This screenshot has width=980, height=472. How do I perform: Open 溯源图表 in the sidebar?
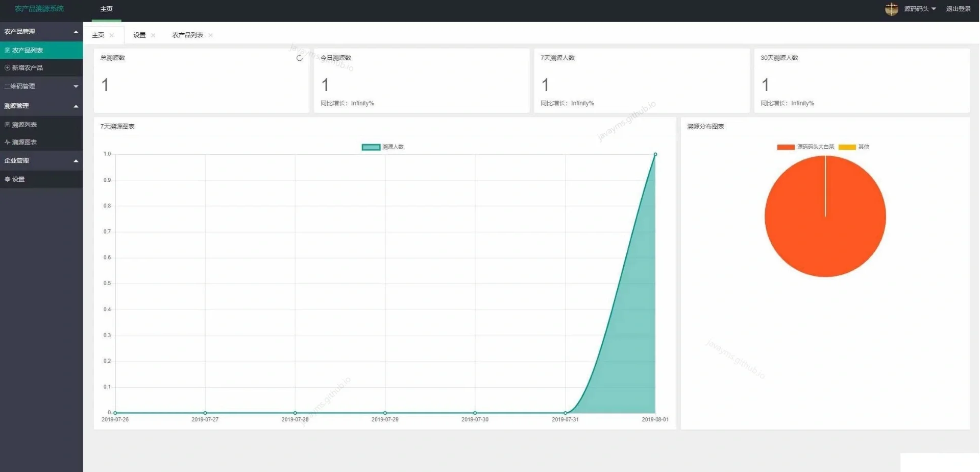click(41, 142)
